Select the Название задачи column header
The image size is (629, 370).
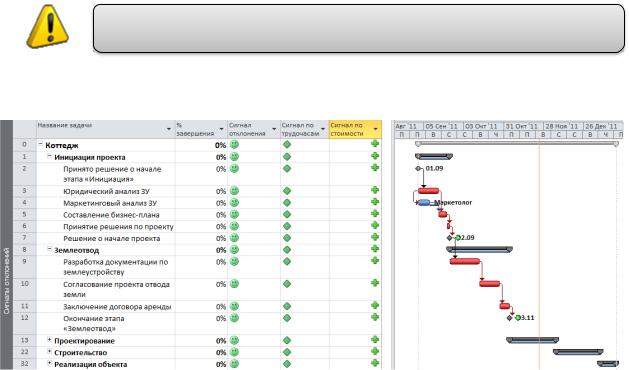[x=106, y=129]
